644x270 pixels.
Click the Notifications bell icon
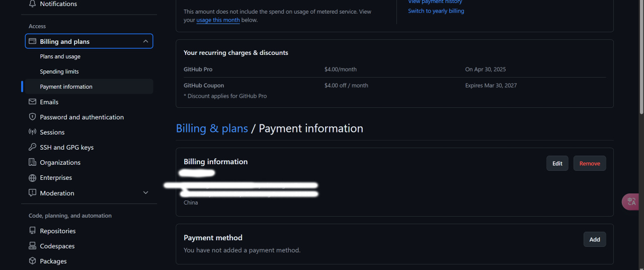[32, 4]
